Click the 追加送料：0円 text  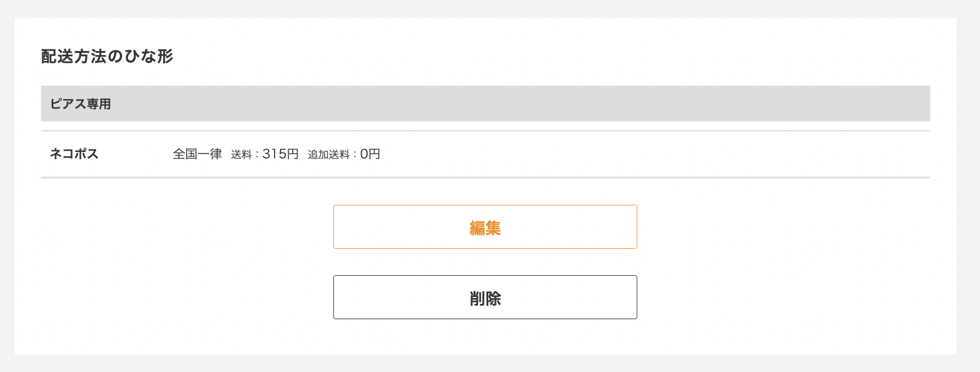click(344, 154)
